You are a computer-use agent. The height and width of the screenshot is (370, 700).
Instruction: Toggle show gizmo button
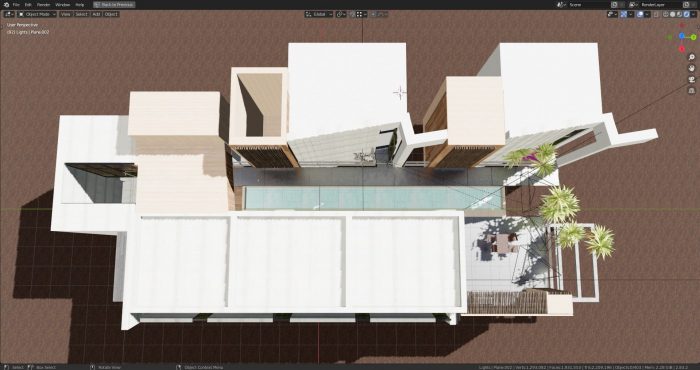[x=624, y=14]
